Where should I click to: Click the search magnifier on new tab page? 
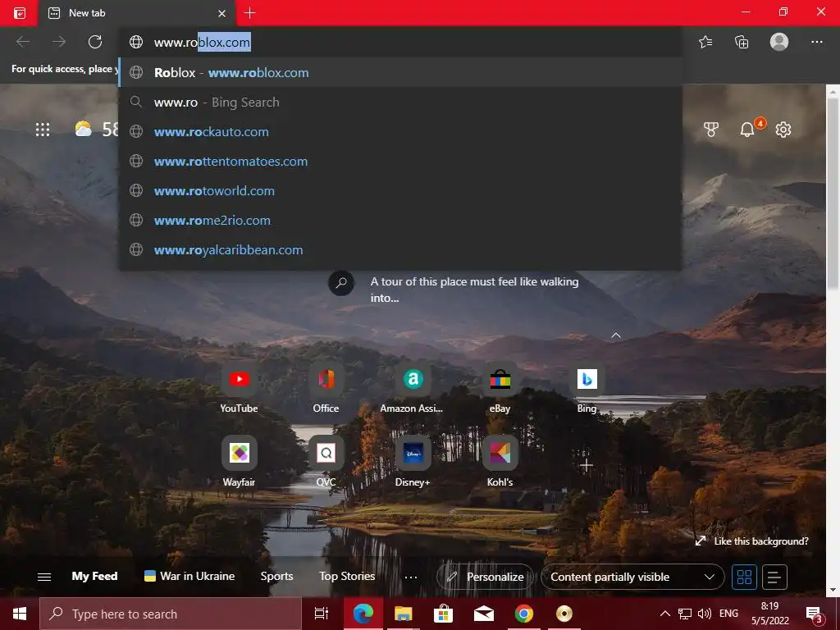(341, 283)
